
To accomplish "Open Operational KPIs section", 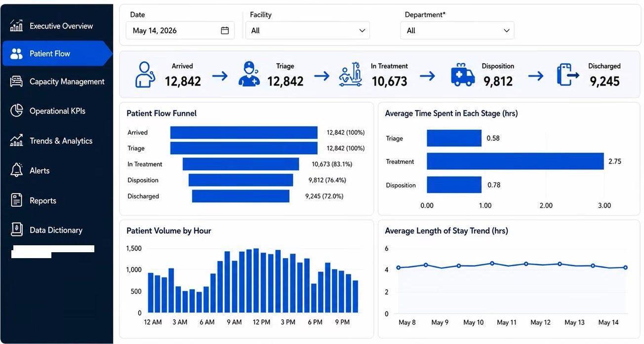I will pos(57,111).
